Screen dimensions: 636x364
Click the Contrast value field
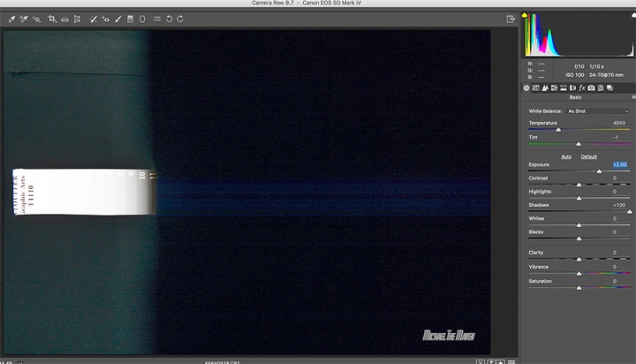click(615, 178)
